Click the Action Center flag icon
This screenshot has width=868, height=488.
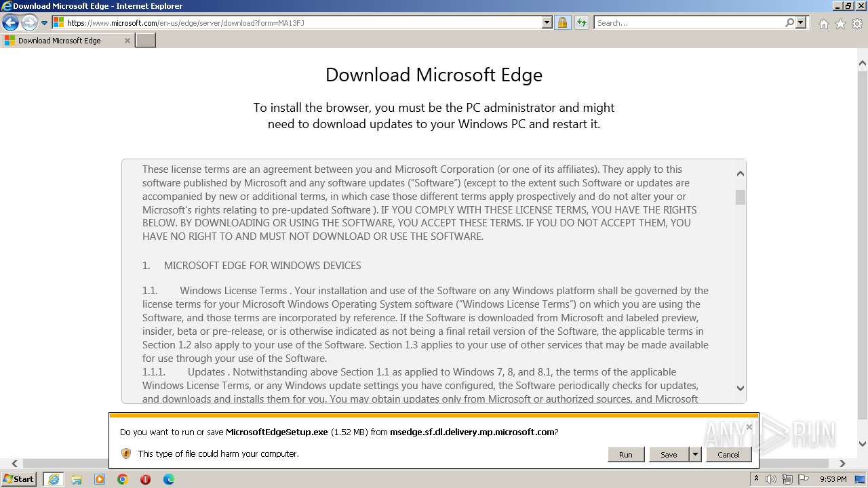803,479
